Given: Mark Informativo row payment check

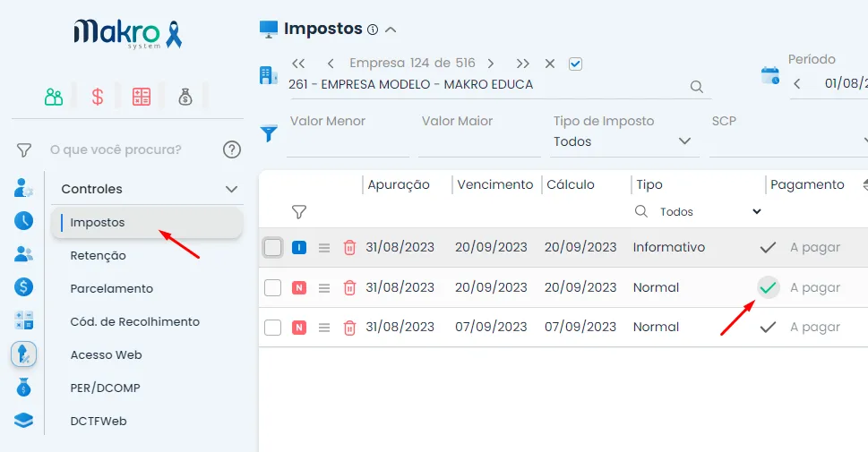Looking at the screenshot, I should click(x=768, y=247).
